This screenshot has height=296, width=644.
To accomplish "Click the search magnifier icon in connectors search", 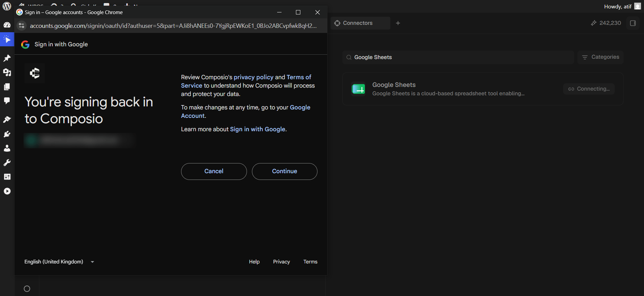I will click(x=349, y=57).
